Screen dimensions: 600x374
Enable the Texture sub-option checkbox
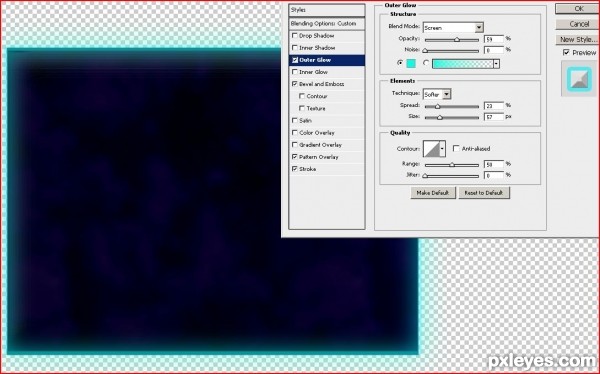click(302, 108)
